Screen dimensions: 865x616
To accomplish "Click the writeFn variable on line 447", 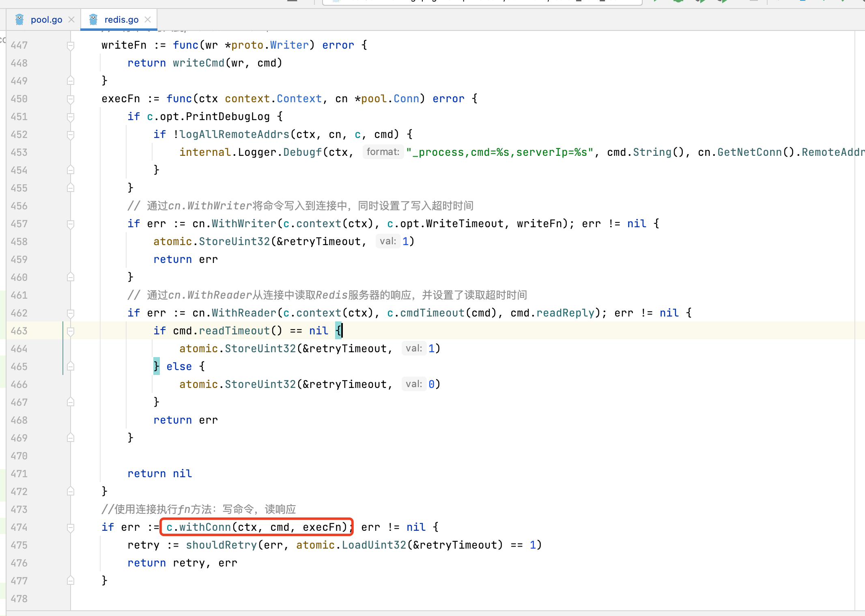I will tap(124, 45).
